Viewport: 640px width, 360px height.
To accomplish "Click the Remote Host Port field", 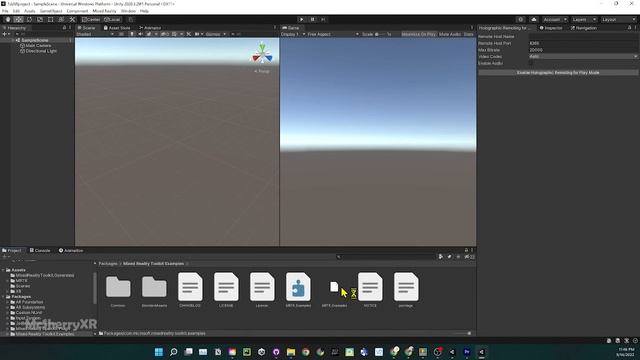I will click(x=582, y=43).
